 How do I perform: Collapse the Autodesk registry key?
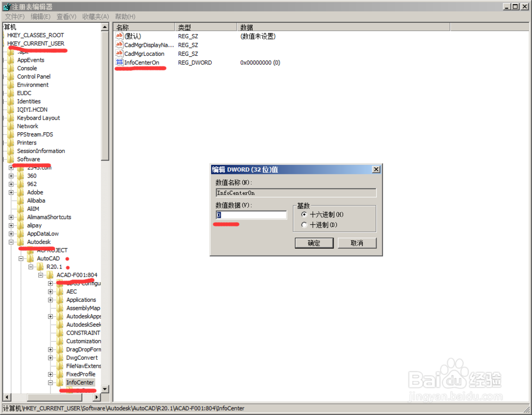click(11, 242)
